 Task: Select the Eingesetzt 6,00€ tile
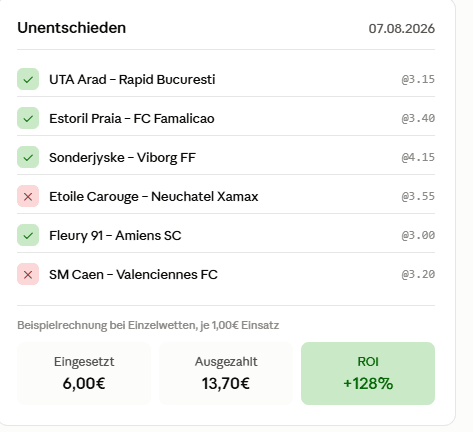[84, 373]
